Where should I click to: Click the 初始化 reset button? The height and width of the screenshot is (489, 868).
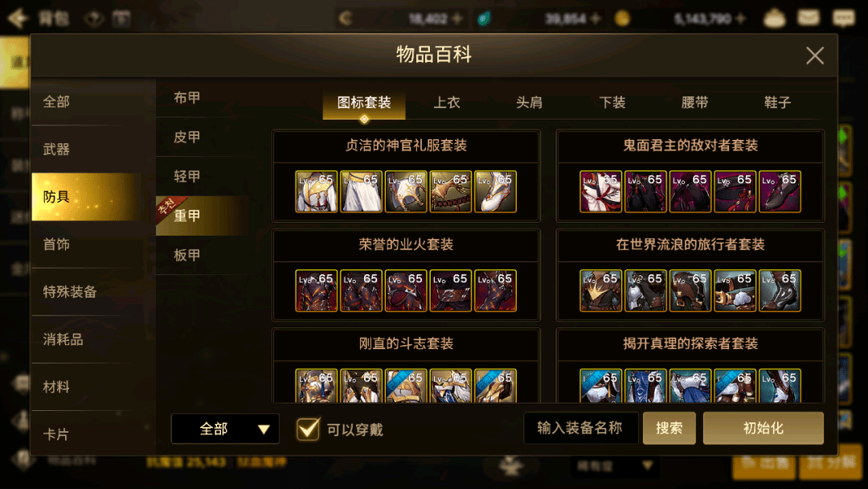[x=763, y=428]
